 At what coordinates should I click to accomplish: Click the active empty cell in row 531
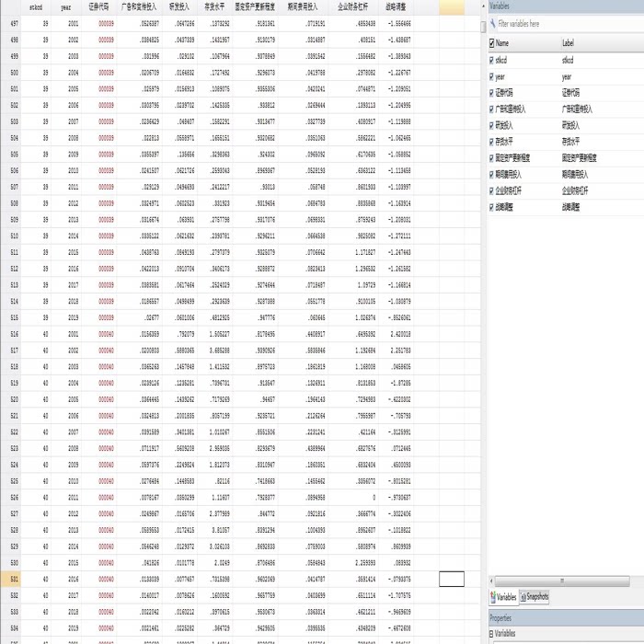coord(452,579)
